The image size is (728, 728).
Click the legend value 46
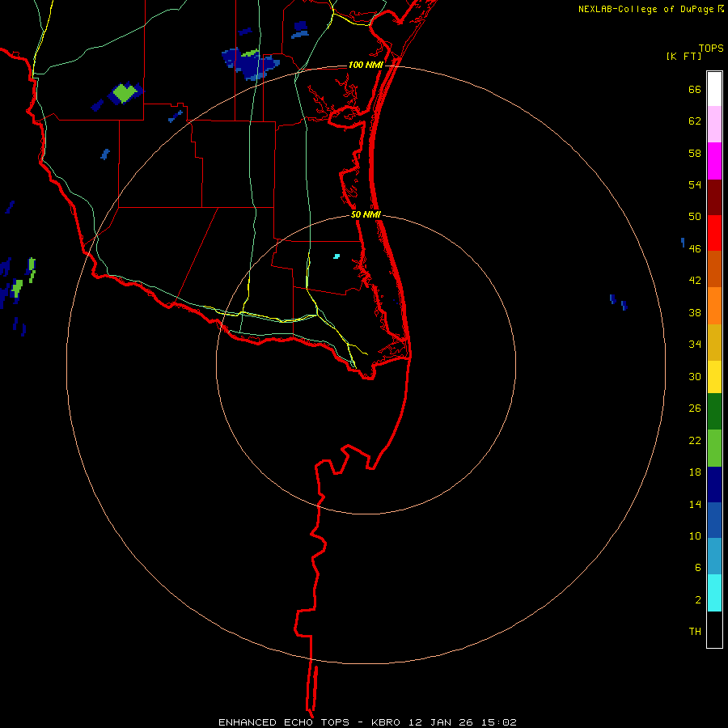click(x=695, y=249)
